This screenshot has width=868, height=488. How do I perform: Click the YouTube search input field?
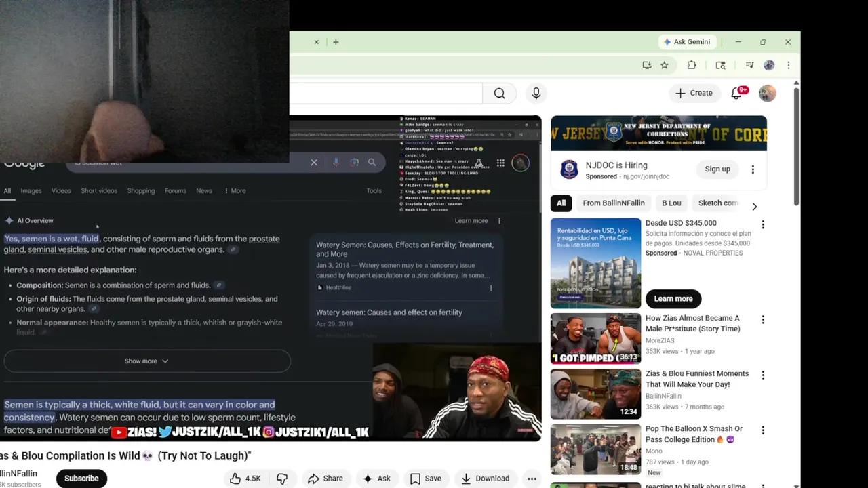coord(385,94)
